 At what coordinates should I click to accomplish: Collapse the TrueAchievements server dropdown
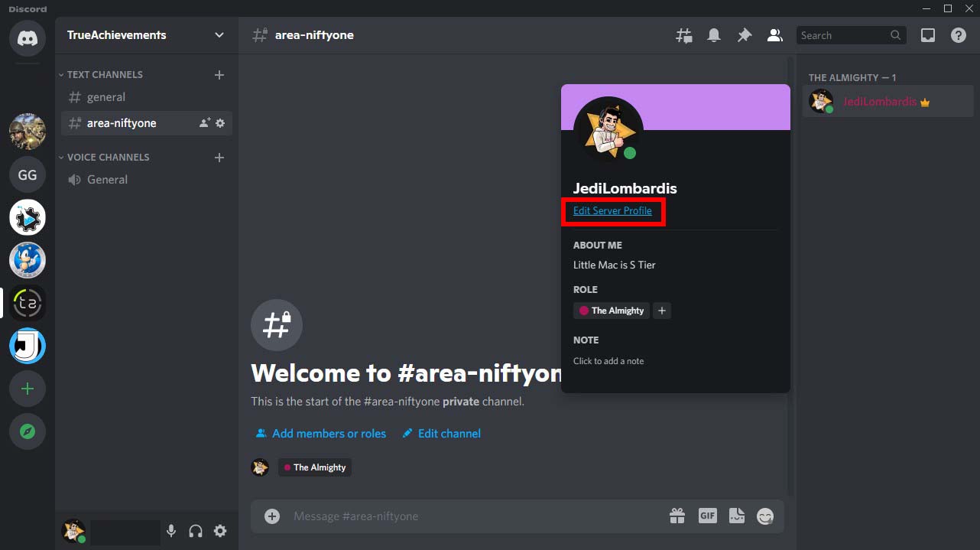tap(219, 34)
